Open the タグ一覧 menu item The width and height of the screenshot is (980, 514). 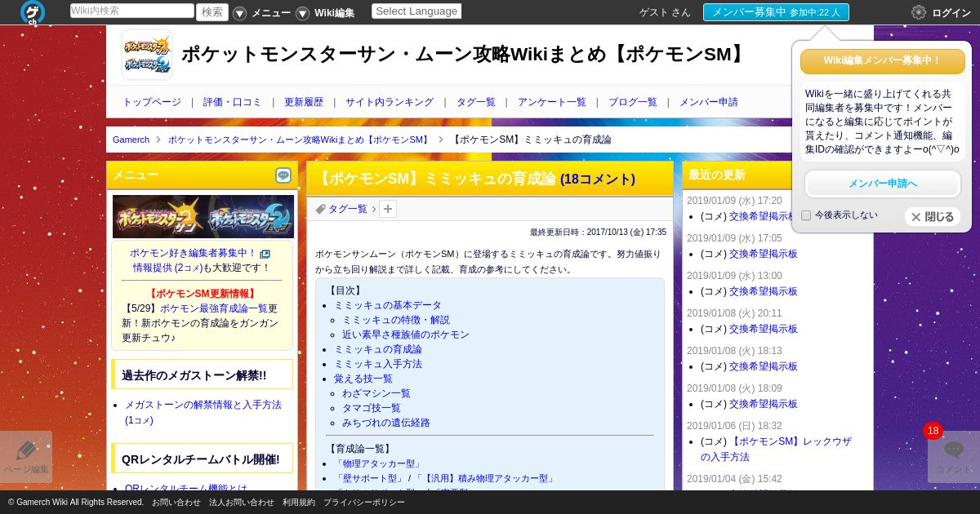(476, 102)
